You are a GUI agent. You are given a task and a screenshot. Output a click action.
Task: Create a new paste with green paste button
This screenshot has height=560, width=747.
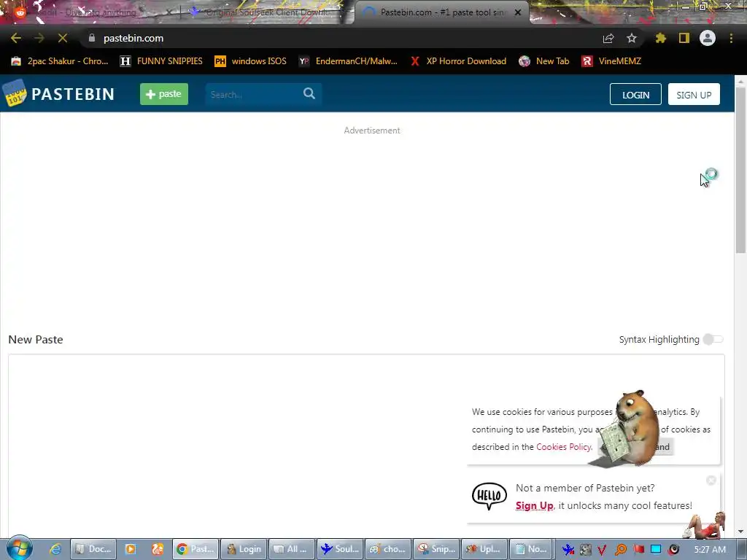tap(164, 94)
